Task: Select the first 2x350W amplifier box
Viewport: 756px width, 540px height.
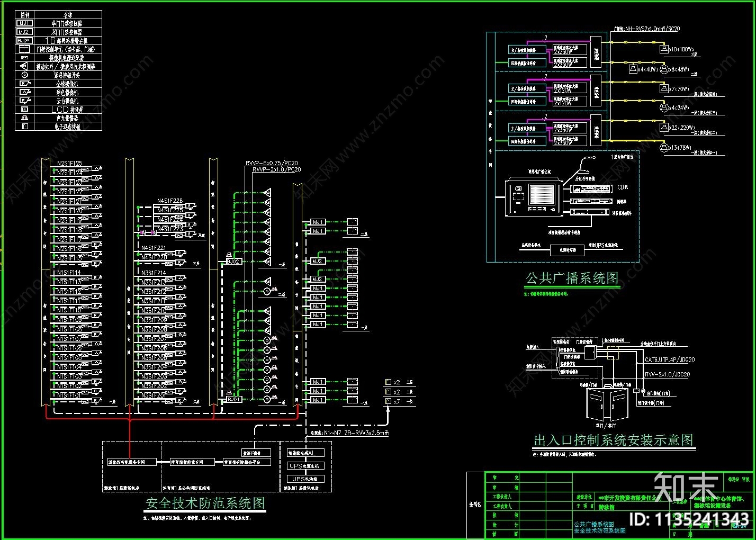Action: point(570,128)
